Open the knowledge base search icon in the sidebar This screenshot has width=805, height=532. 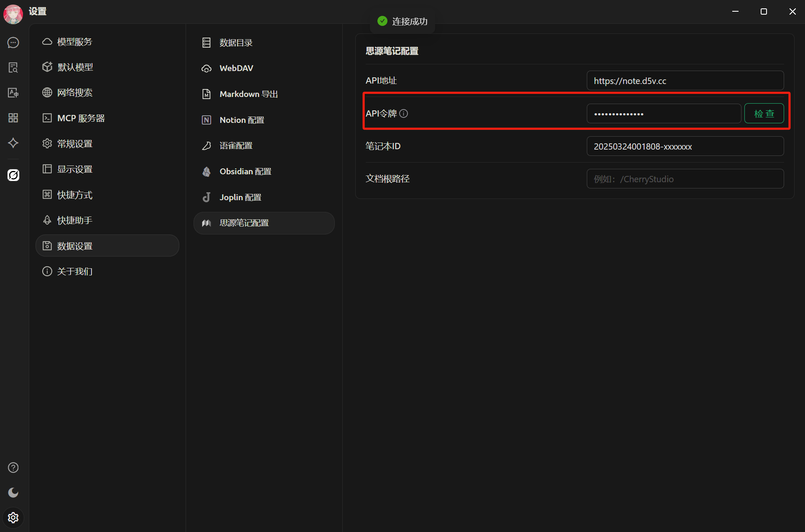(13, 68)
